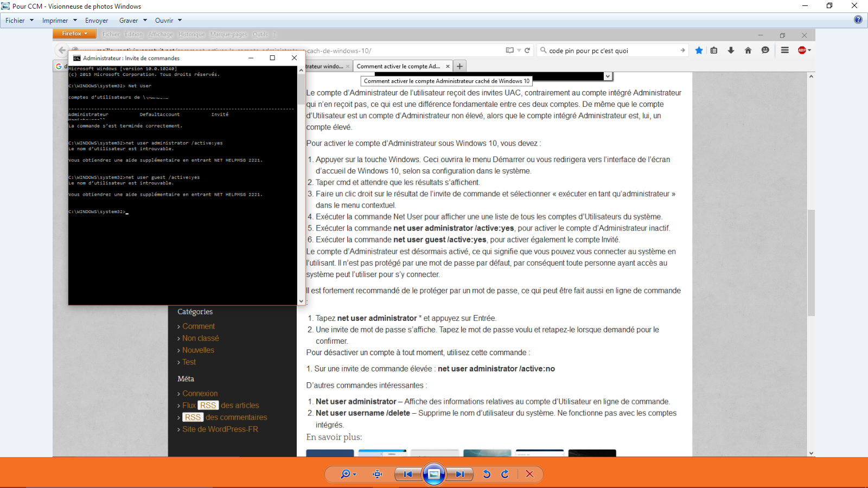Click the first thumbnail under 'En savoir plus'
The height and width of the screenshot is (488, 868).
coord(330,453)
